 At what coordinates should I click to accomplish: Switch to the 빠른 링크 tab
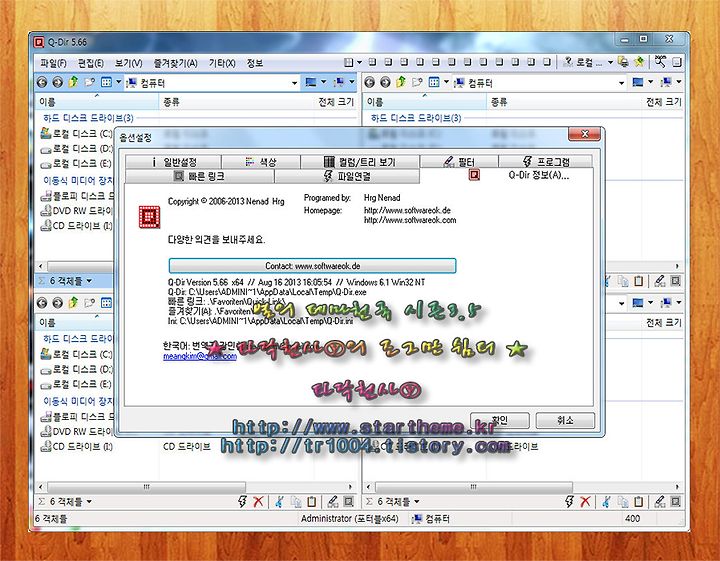(x=199, y=176)
